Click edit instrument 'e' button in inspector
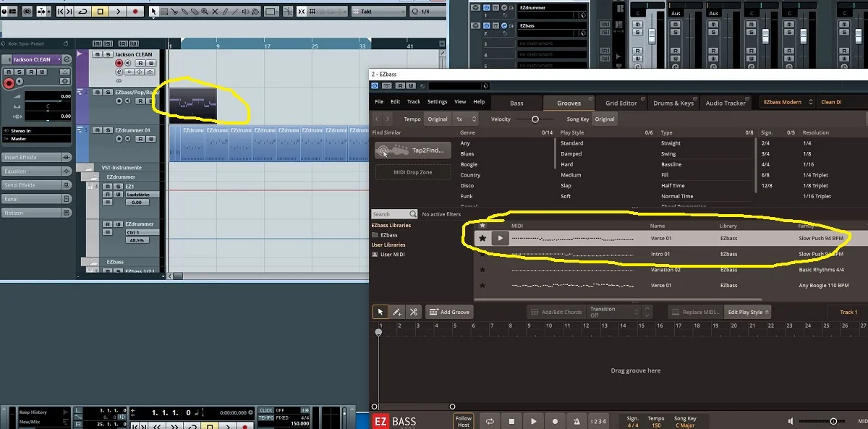Image resolution: width=868 pixels, height=429 pixels. click(67, 59)
